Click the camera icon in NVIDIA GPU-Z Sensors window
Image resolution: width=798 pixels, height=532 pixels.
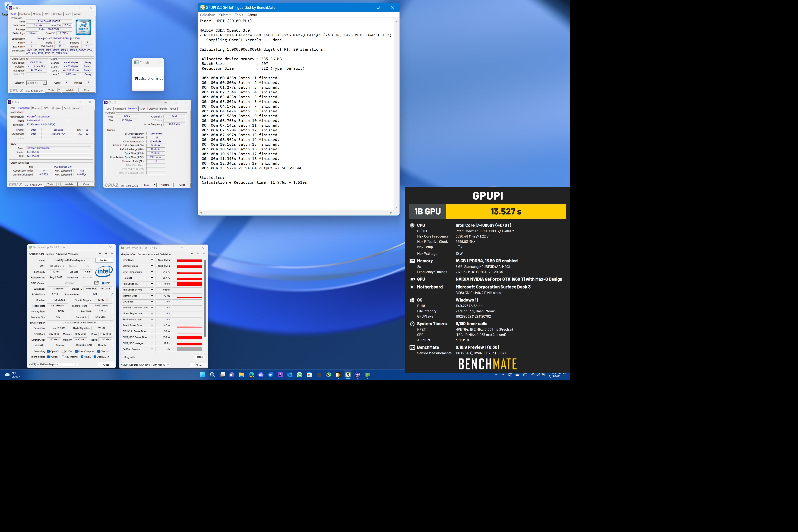192,254
